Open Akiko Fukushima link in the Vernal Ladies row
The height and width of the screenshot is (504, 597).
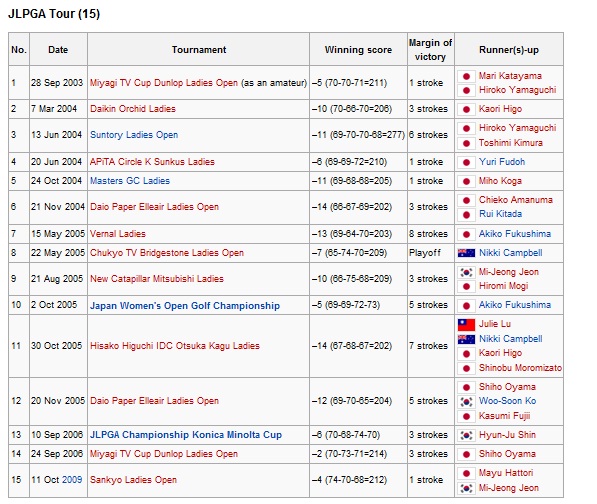tap(515, 234)
